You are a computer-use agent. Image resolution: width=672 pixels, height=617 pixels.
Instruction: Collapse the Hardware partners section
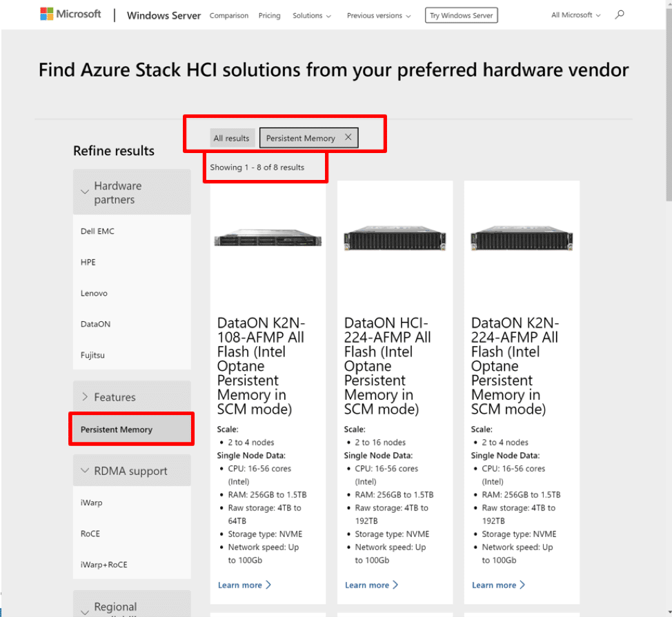(x=132, y=192)
